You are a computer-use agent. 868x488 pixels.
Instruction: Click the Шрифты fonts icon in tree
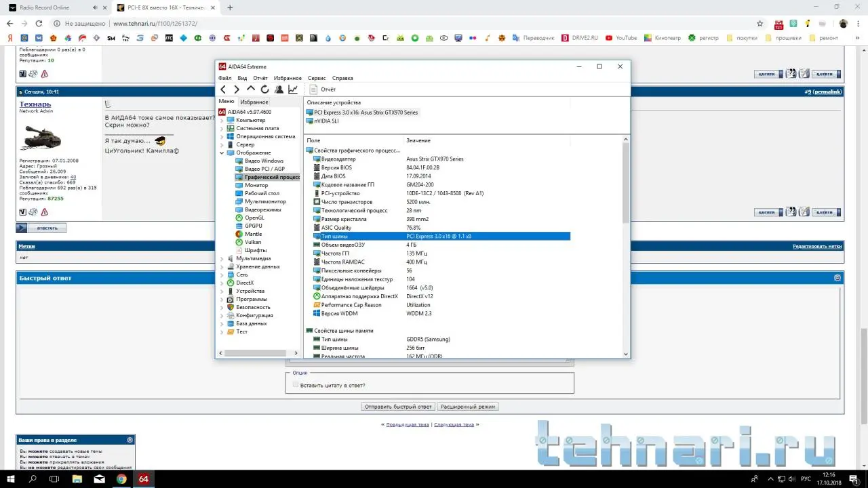coord(239,250)
